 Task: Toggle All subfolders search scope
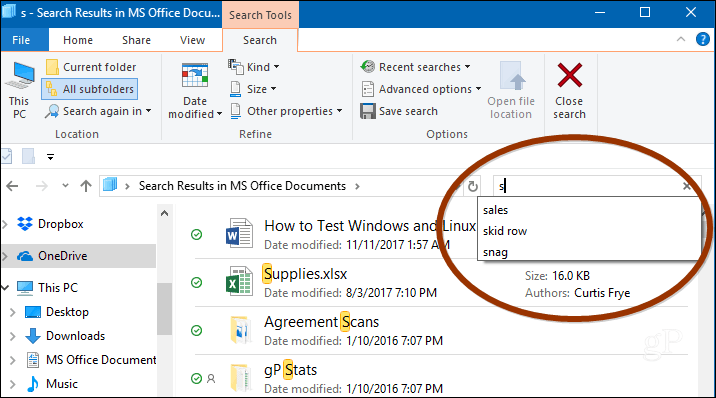(x=90, y=89)
